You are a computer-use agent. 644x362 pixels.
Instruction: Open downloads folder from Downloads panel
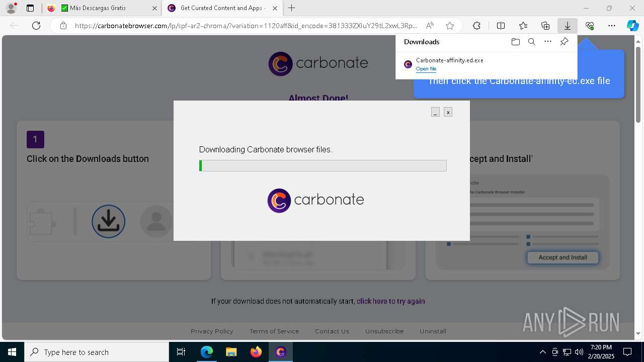pyautogui.click(x=515, y=42)
